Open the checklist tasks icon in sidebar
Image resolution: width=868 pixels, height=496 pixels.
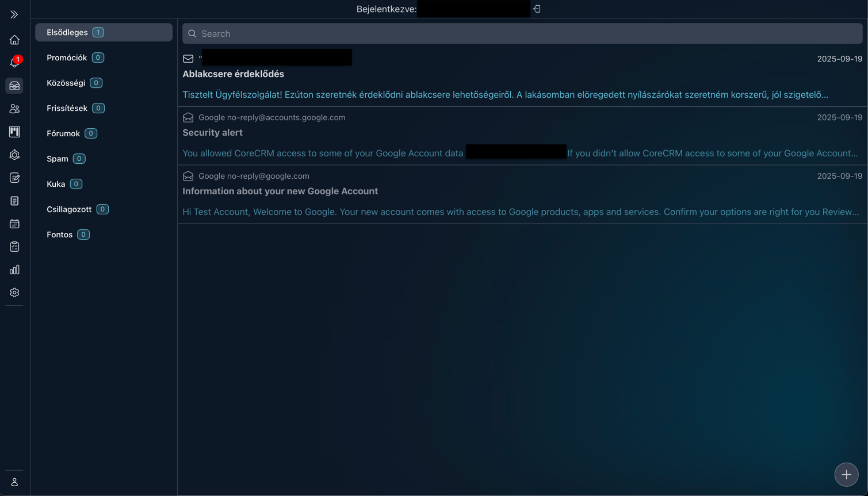tap(14, 247)
